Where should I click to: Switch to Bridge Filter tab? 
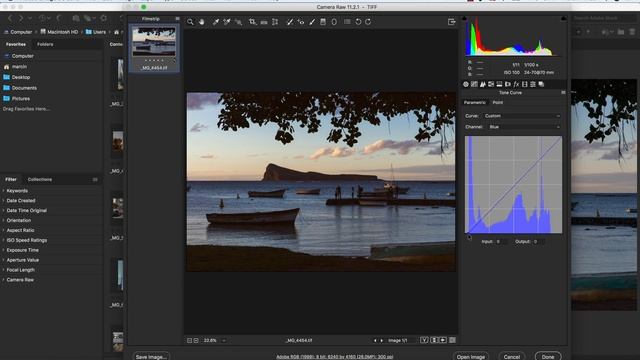click(11, 179)
